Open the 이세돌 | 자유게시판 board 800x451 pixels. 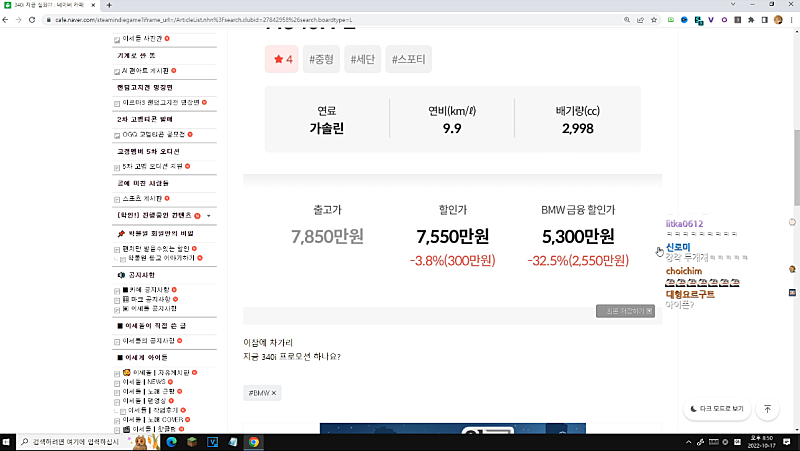coord(156,373)
